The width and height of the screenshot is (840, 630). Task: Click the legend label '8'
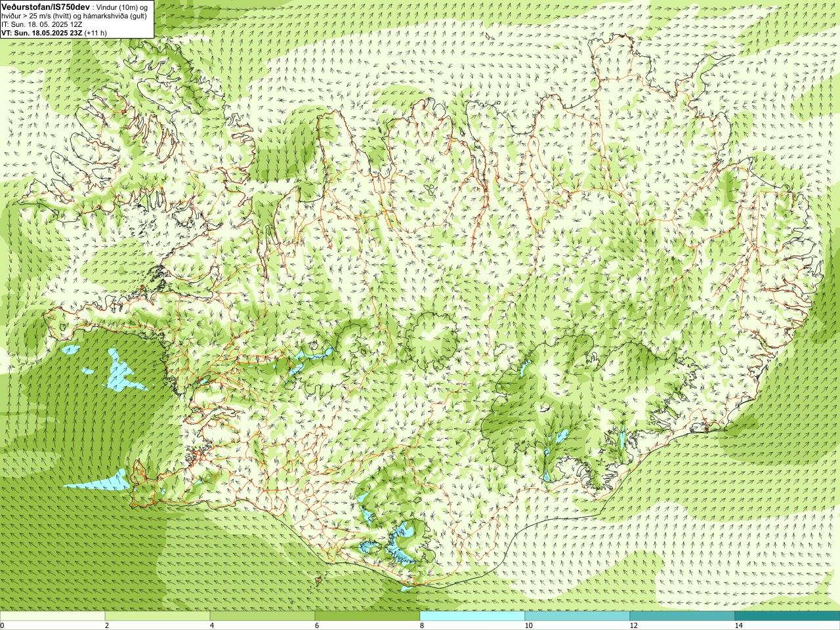421,625
